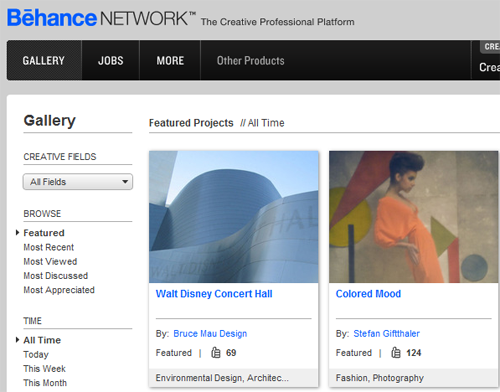Filter projects by This Month
500x392 pixels.
(45, 383)
